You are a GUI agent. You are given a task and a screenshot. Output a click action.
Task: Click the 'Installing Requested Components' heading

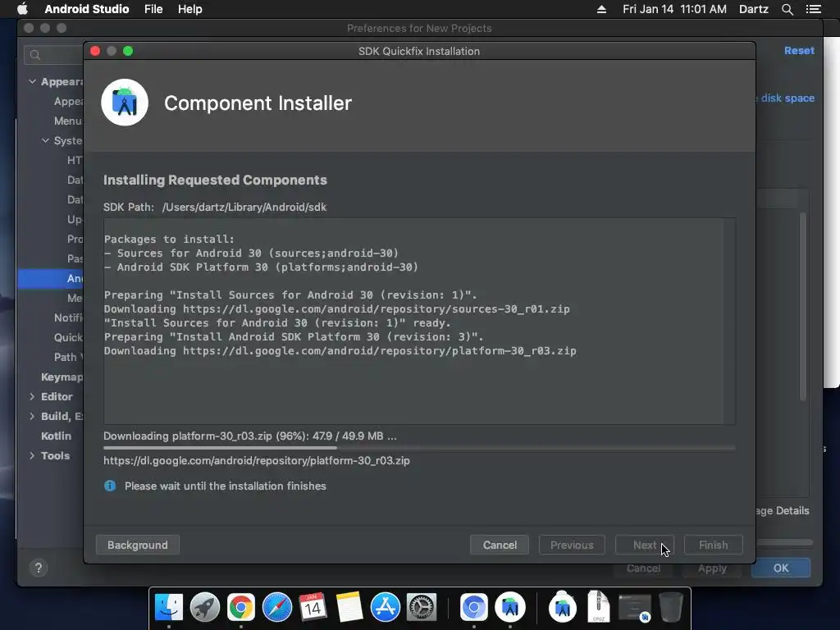pyautogui.click(x=215, y=180)
